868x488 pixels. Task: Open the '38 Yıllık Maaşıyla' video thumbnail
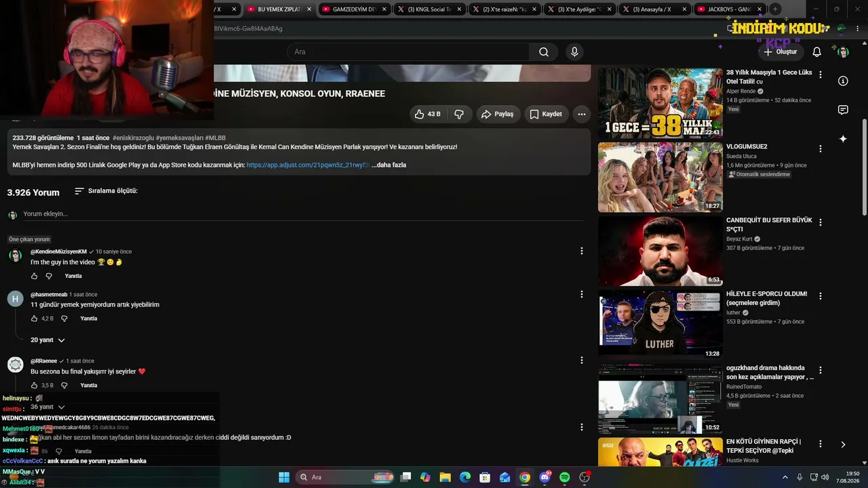[660, 103]
